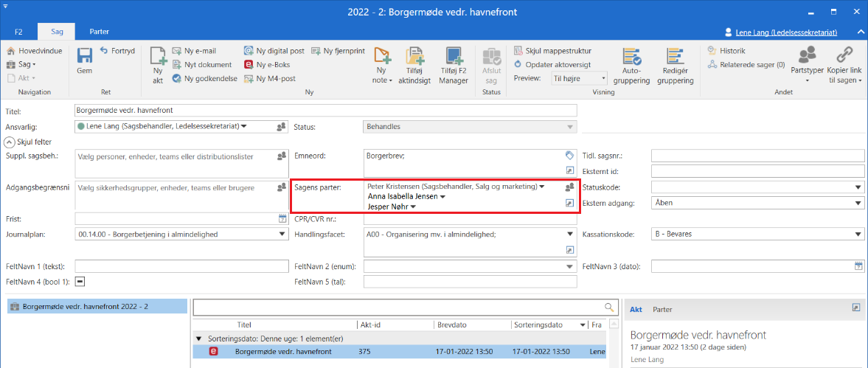This screenshot has width=868, height=368.
Task: Toggle Skjul mappestruktur
Action: point(552,51)
